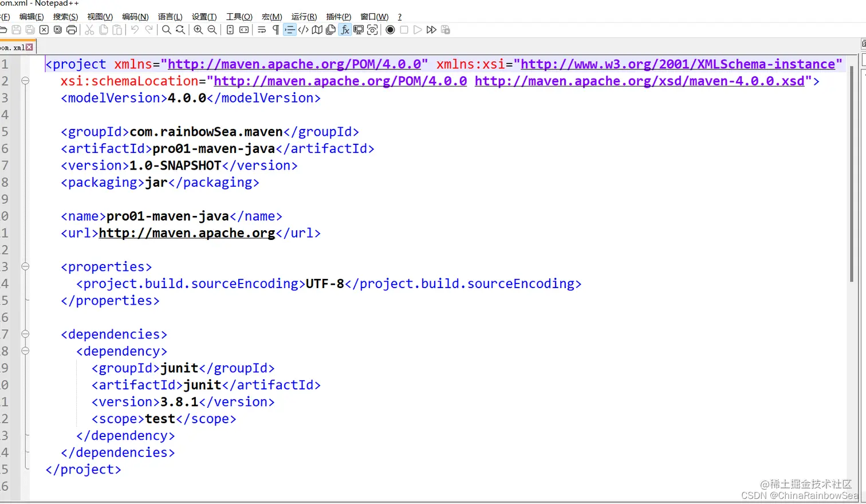Viewport: 866px width, 504px height.
Task: Collapse the properties block fold marker
Action: coord(25,266)
